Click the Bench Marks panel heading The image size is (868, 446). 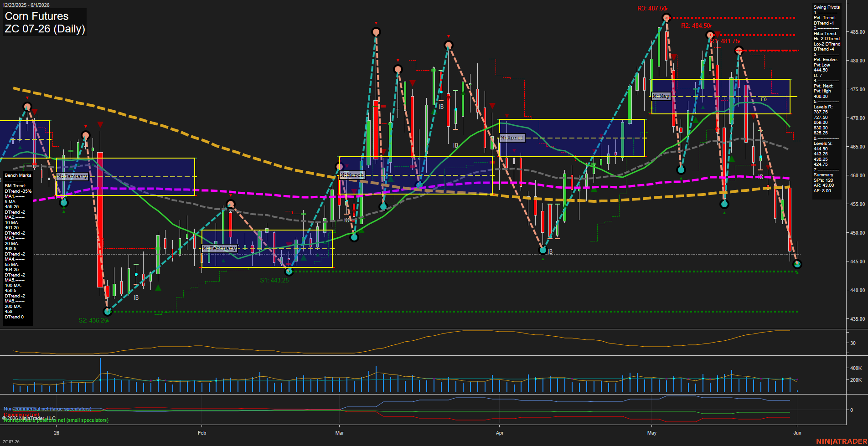tap(18, 175)
